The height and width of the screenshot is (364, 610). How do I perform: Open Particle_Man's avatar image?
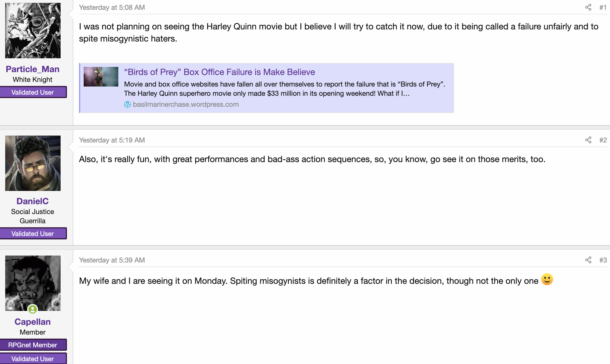point(33,31)
